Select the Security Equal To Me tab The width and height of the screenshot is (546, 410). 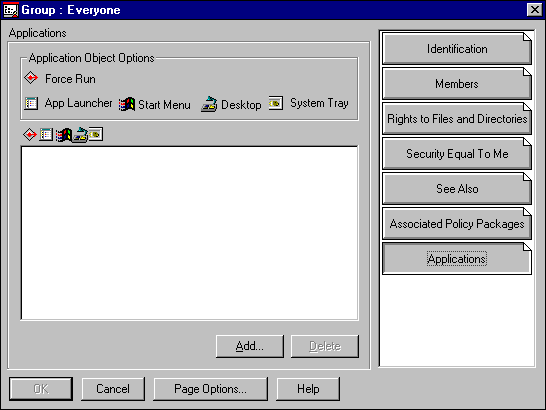pos(457,154)
